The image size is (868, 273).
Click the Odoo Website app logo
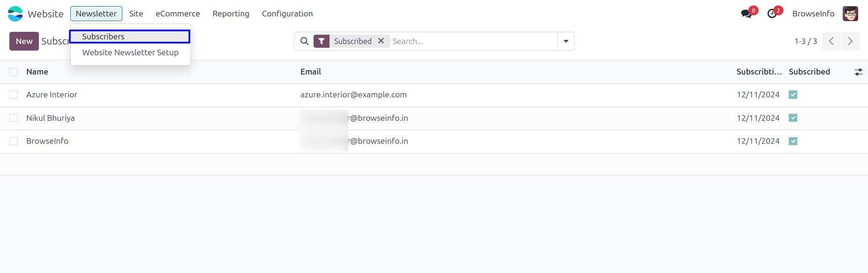(x=15, y=14)
